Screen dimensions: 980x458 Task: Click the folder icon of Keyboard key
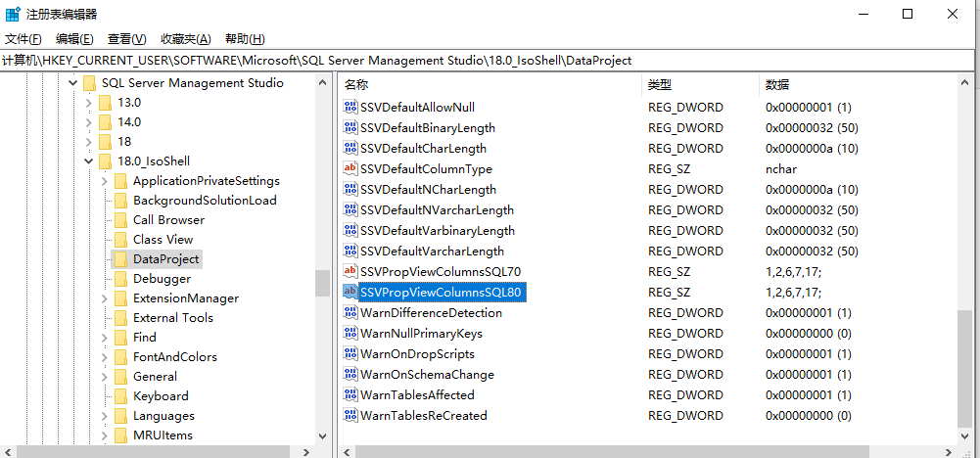pos(120,396)
